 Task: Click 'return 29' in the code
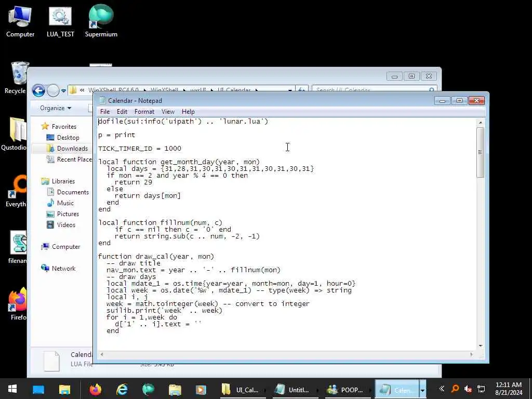point(134,182)
